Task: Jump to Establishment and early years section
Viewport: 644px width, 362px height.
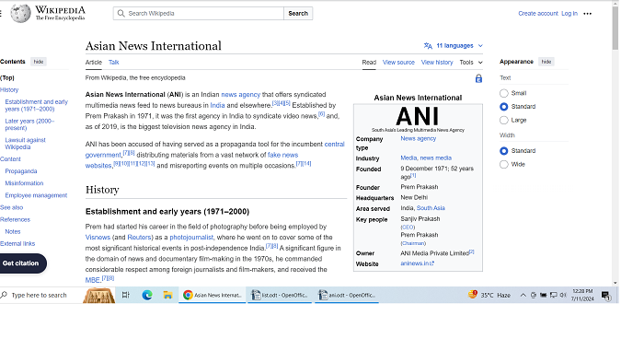Action: tap(36, 105)
